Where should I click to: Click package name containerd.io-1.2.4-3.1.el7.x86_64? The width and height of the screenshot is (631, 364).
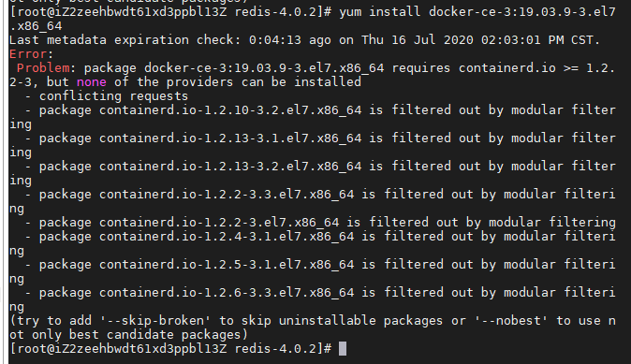(227, 237)
